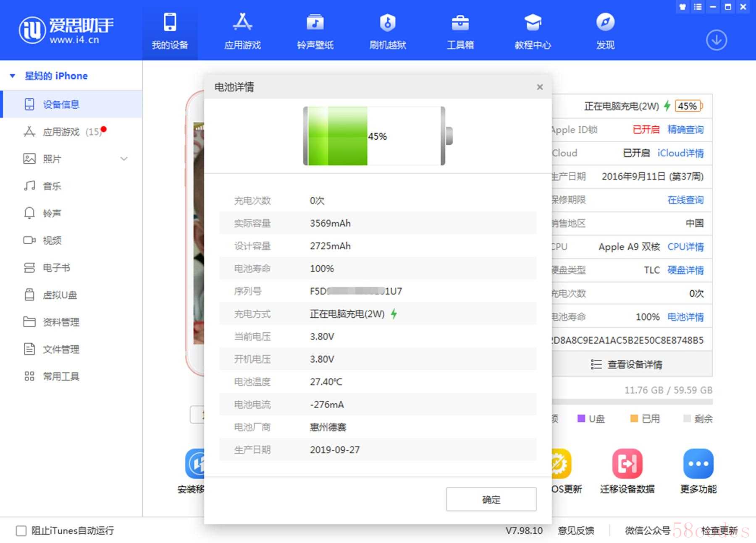
Task: Click 2019-09-27 production date value
Action: 335,450
